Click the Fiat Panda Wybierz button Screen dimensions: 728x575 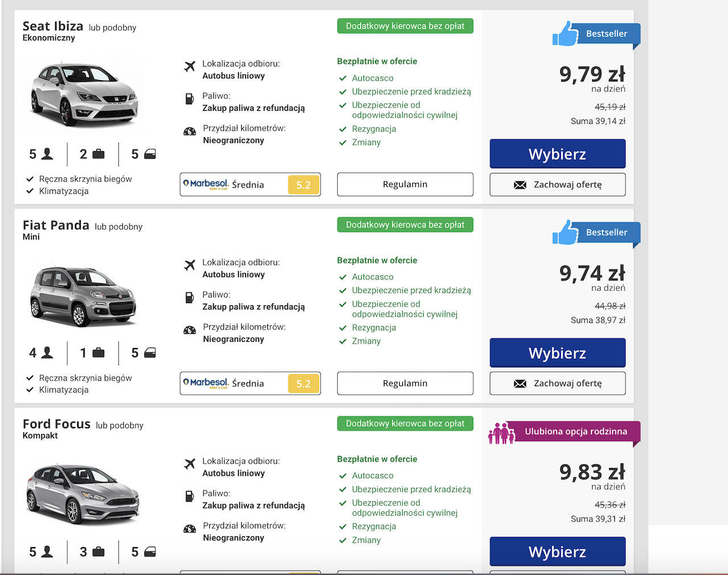(557, 353)
